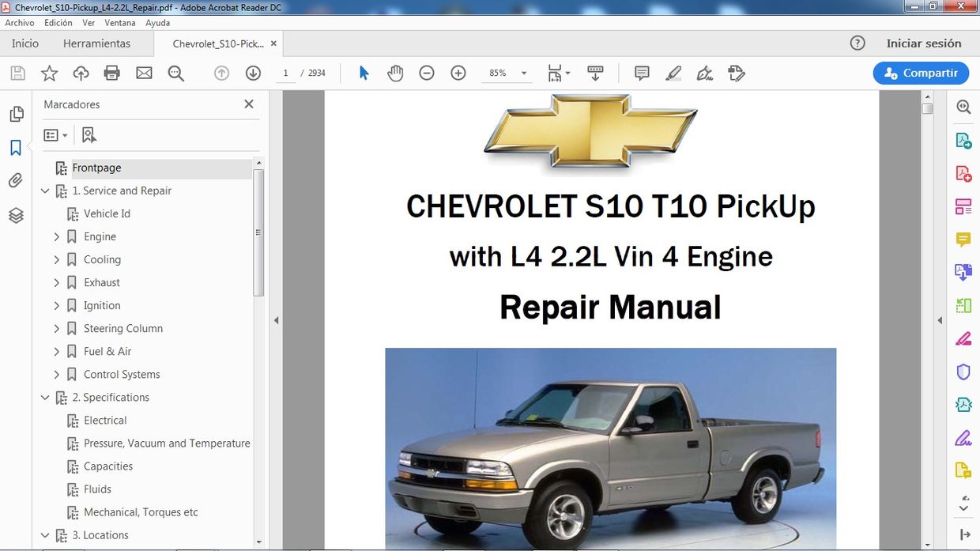Click Iniciar sesión
Viewport: 980px width, 551px height.
click(x=925, y=43)
